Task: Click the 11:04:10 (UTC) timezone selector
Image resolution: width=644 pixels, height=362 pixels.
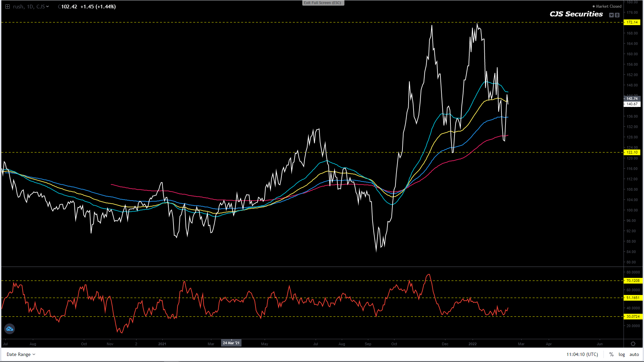Action: 582,354
